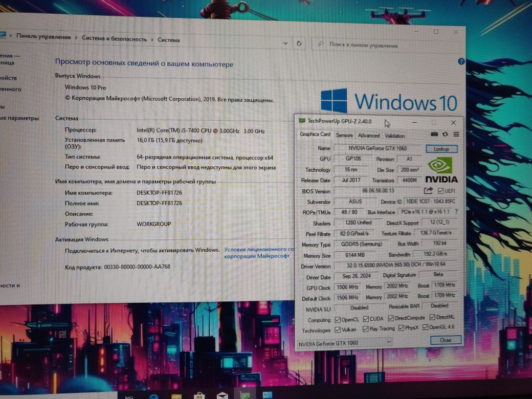This screenshot has height=399, width=532.
Task: Click the Driver Version value field
Action: pos(395,264)
